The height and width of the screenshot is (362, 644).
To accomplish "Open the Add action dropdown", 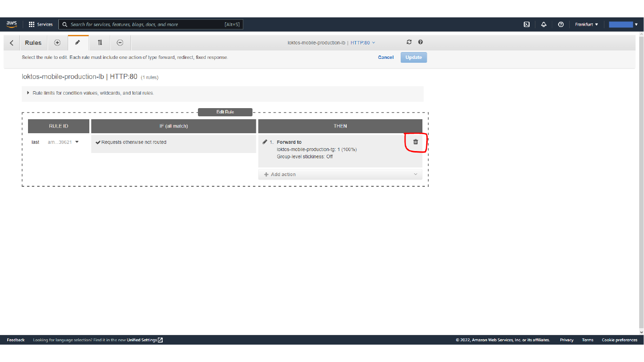I will point(340,174).
